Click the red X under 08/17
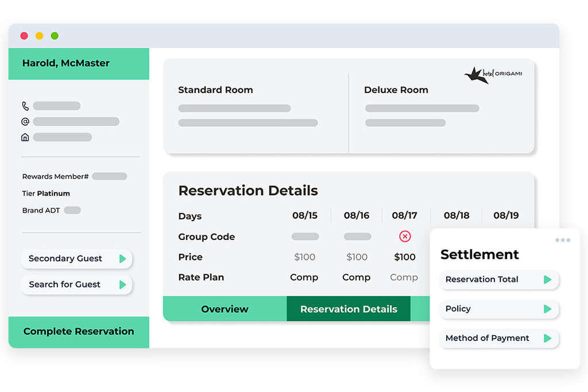This screenshot has width=588, height=392. click(405, 236)
